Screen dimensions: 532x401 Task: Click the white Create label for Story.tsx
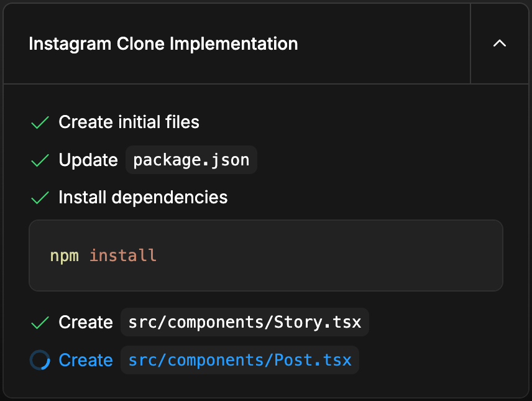click(86, 322)
